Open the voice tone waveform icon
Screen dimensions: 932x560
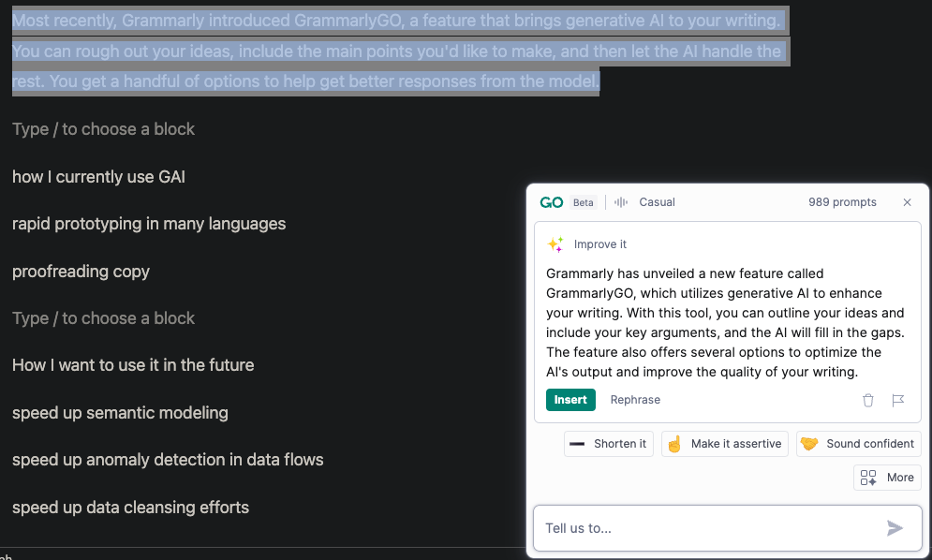(620, 202)
